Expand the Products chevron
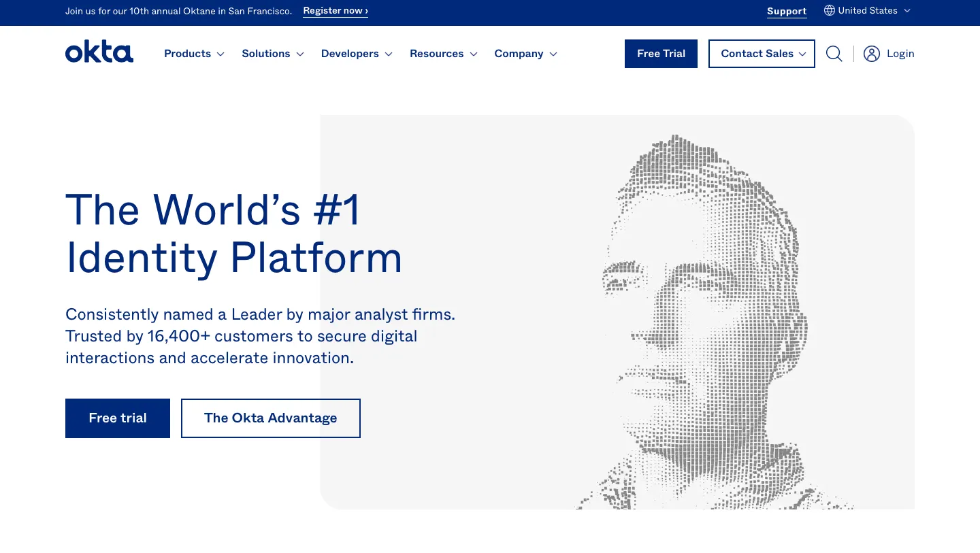This screenshot has width=980, height=553. click(x=220, y=54)
